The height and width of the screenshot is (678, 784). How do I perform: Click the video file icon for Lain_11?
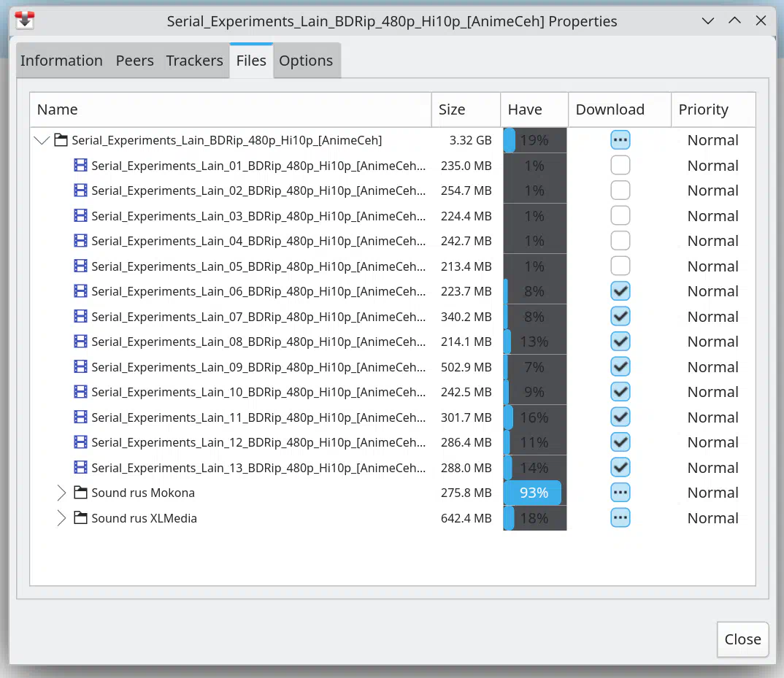tap(80, 417)
